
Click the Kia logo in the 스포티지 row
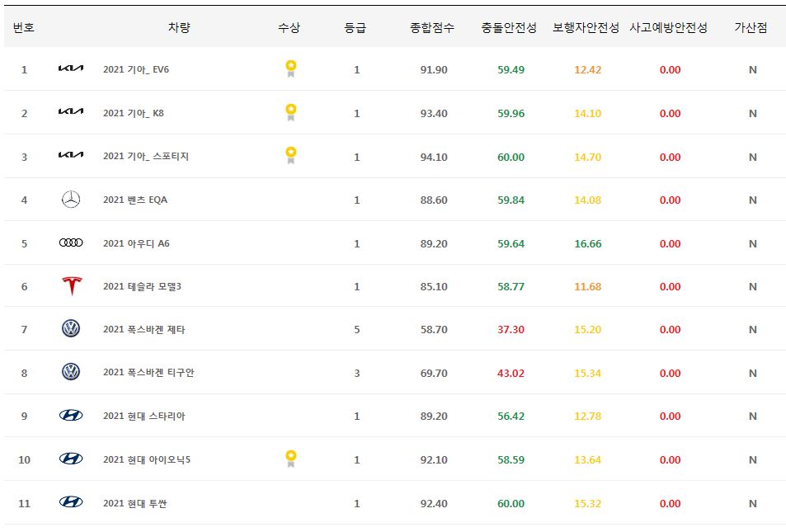click(71, 155)
